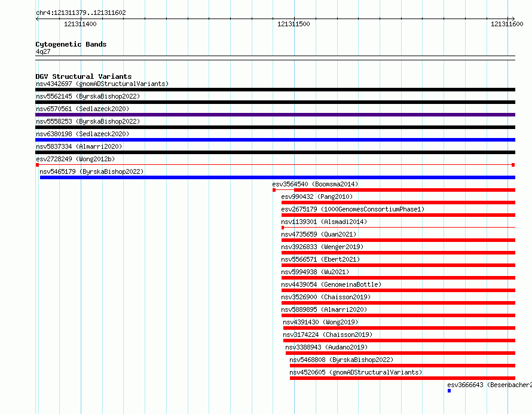
Task: Click the 121311400 ruler position label
Action: click(81, 24)
